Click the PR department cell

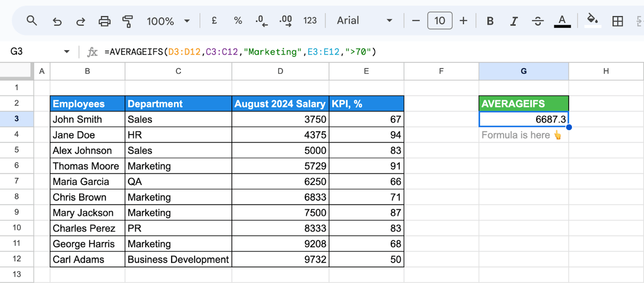pyautogui.click(x=178, y=228)
